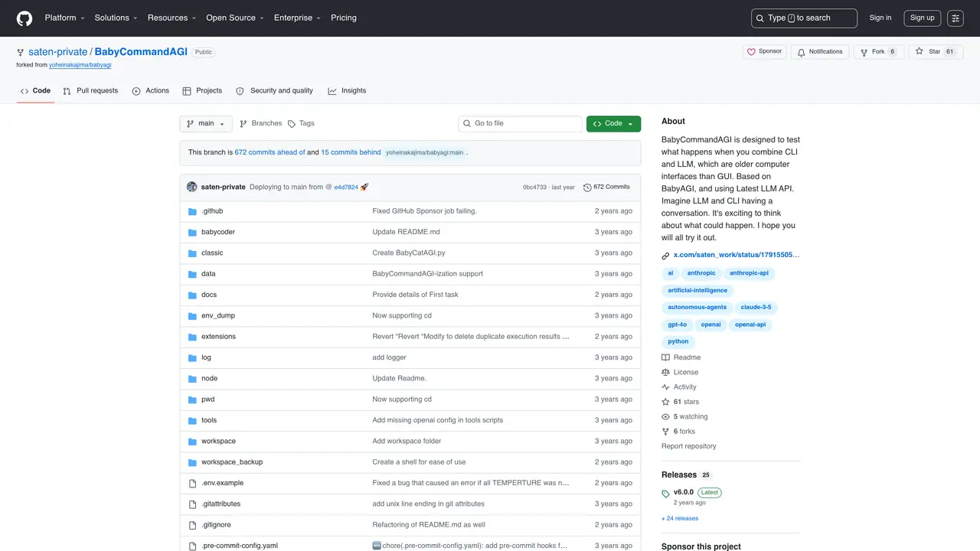Click the Sign in link

pos(880,18)
